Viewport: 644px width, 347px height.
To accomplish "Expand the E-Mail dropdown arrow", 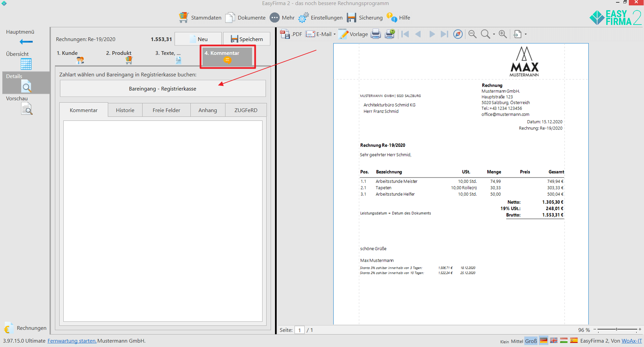I will point(334,34).
